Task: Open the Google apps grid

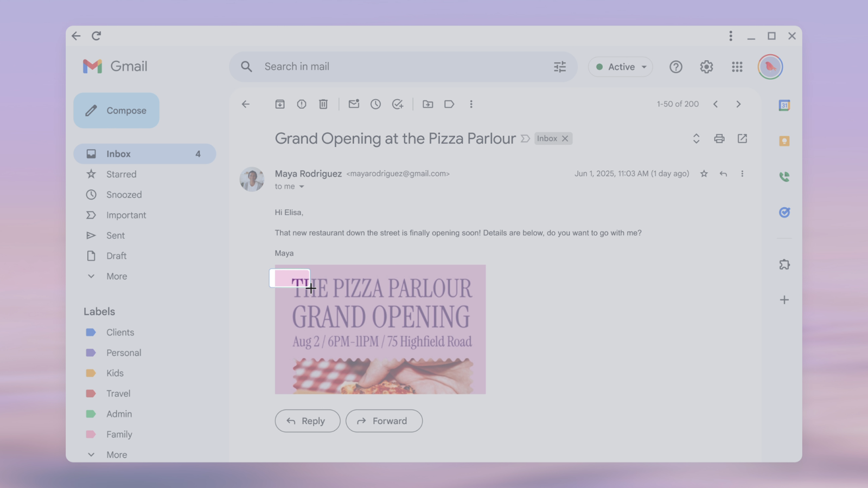Action: pyautogui.click(x=737, y=67)
